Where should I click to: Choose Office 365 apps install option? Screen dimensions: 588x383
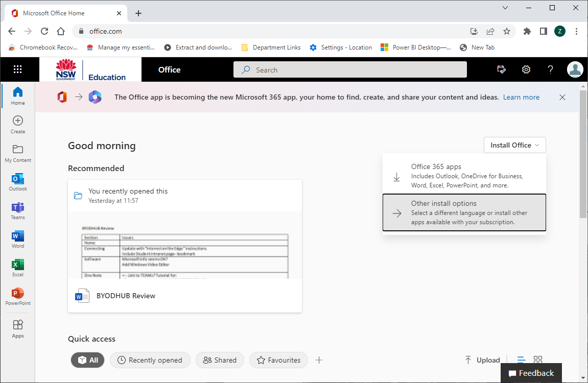[x=464, y=176]
